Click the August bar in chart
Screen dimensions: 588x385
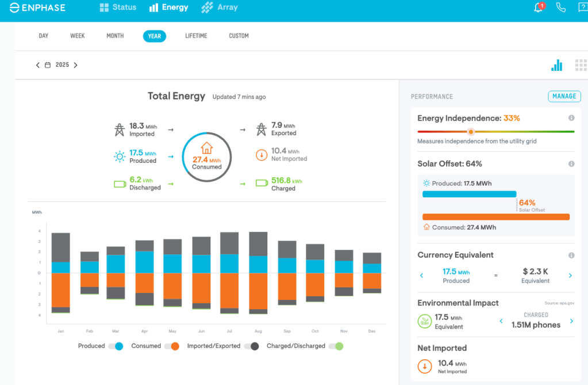pos(258,273)
